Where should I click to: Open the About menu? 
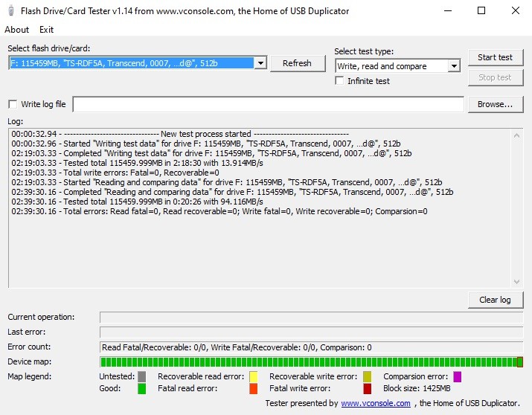click(16, 30)
